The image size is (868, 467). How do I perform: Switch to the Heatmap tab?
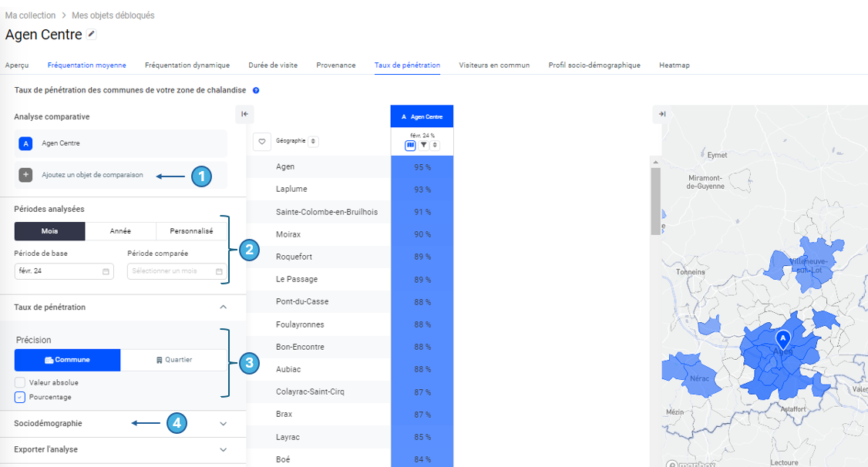click(x=674, y=66)
